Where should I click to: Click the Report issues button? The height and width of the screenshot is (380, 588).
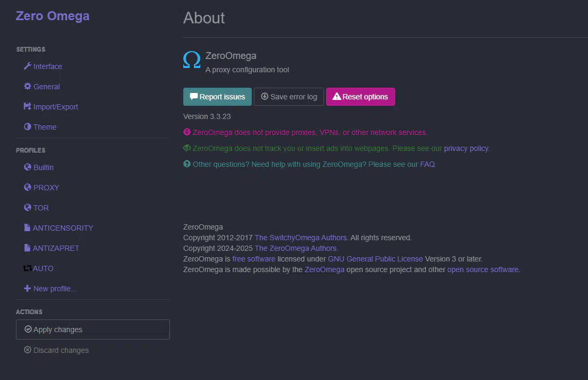(x=217, y=97)
